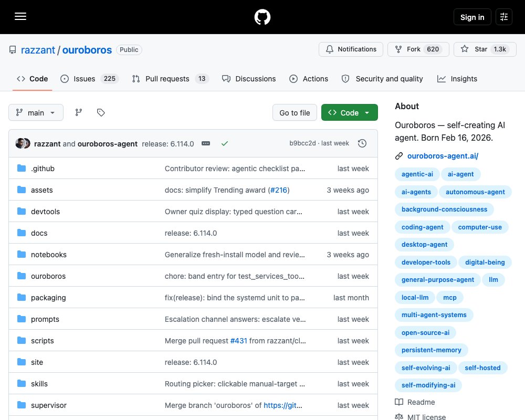This screenshot has width=525, height=420.
Task: Expand the commit message ellipsis button
Action: point(206,143)
